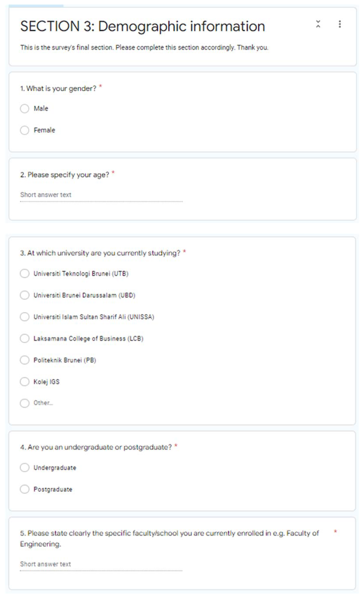
Task: Click the Section 3 Demographic information title
Action: pyautogui.click(x=143, y=26)
